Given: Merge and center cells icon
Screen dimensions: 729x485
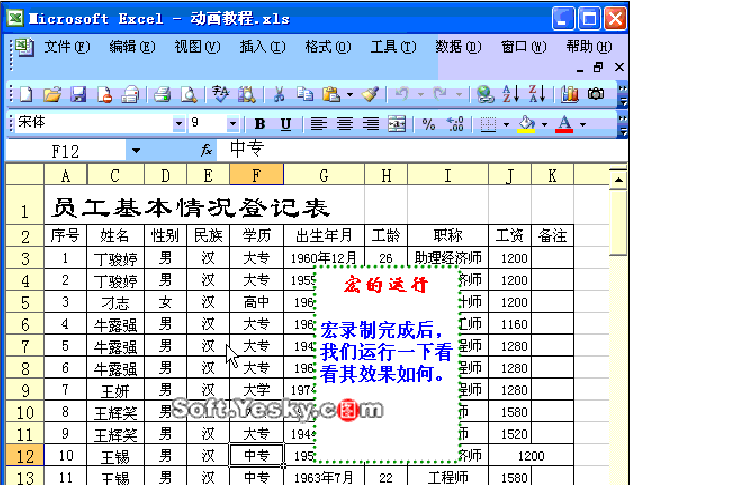Looking at the screenshot, I should click(397, 124).
